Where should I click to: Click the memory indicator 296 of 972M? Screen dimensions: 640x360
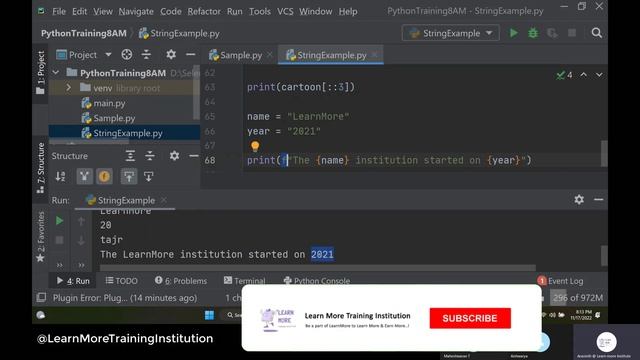coord(577,298)
